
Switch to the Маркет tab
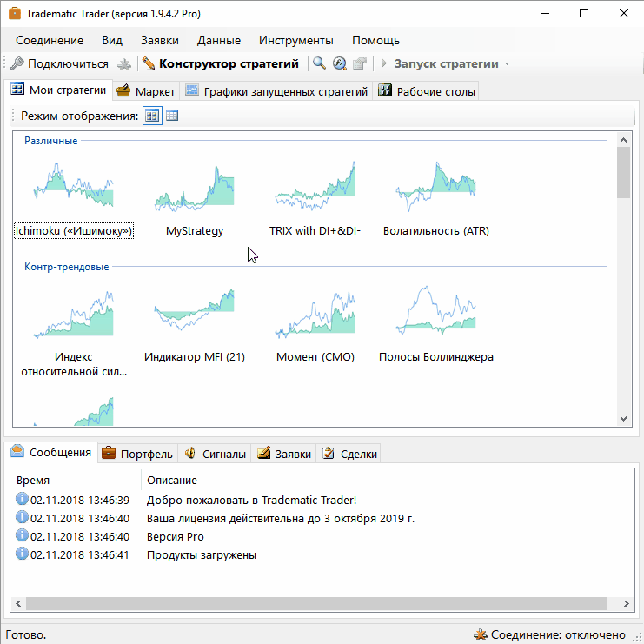pyautogui.click(x=146, y=91)
